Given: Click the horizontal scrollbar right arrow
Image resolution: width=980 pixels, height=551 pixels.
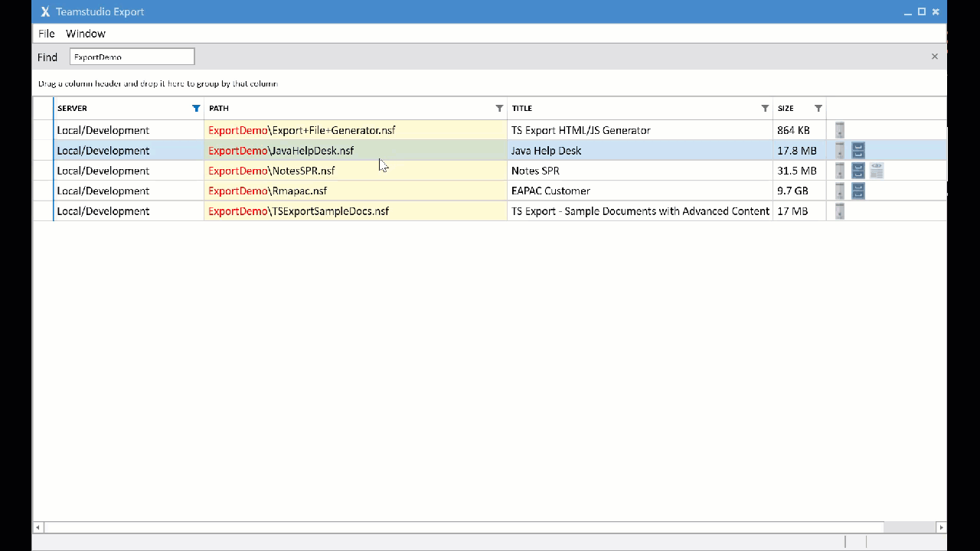Looking at the screenshot, I should pos(942,527).
